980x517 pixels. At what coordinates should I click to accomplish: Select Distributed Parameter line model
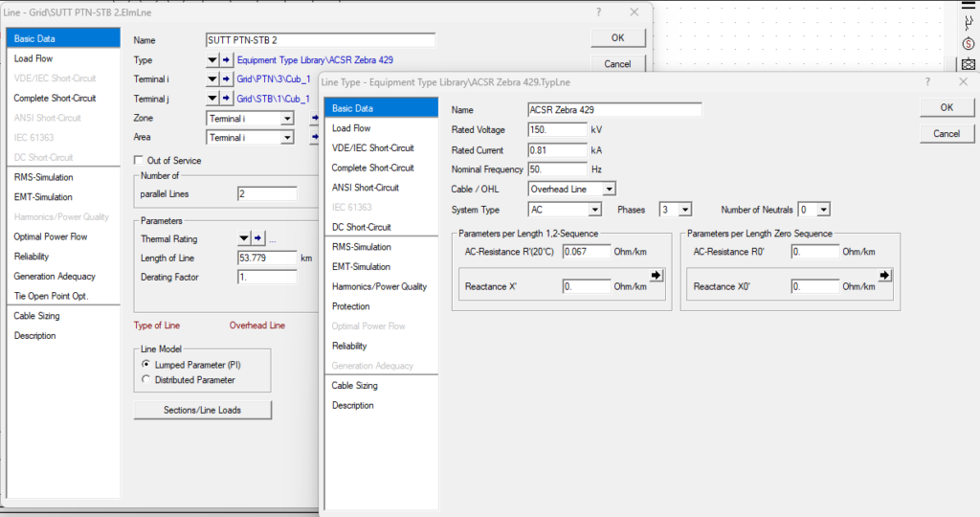click(145, 380)
